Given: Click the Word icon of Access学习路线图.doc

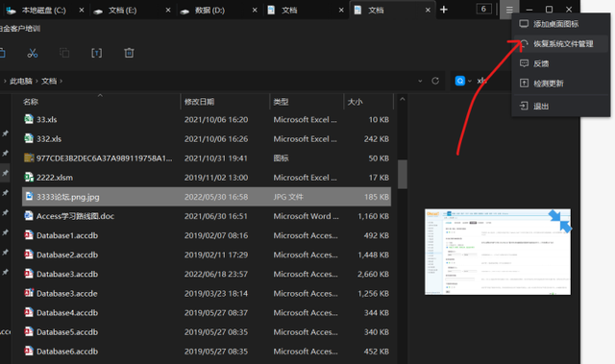Looking at the screenshot, I should point(29,215).
